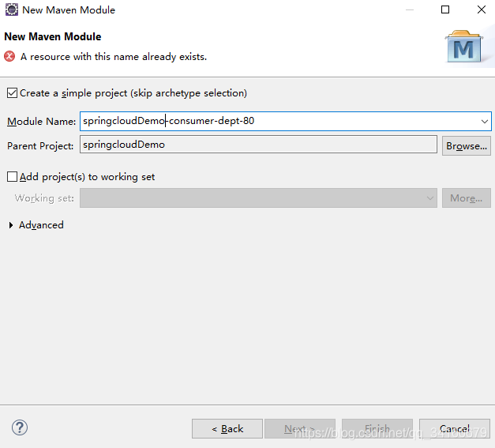Click the More... working set button
The width and height of the screenshot is (495, 448).
click(x=467, y=198)
